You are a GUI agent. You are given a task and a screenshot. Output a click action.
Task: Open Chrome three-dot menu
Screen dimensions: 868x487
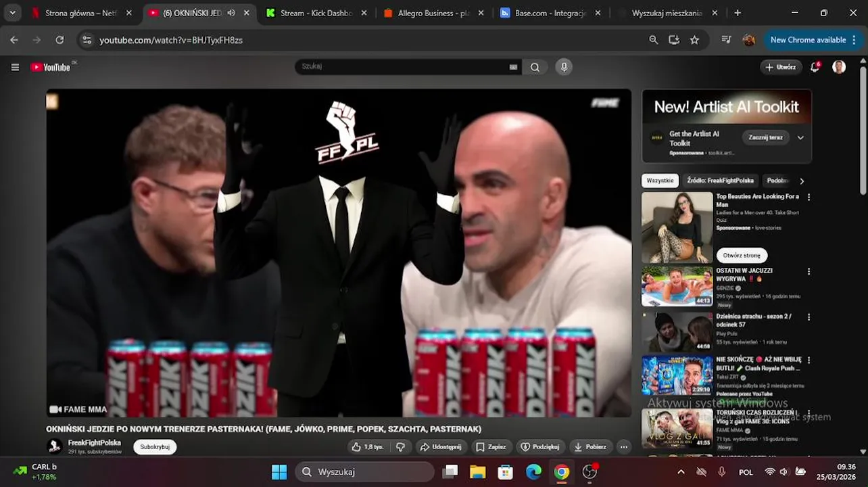(x=852, y=40)
